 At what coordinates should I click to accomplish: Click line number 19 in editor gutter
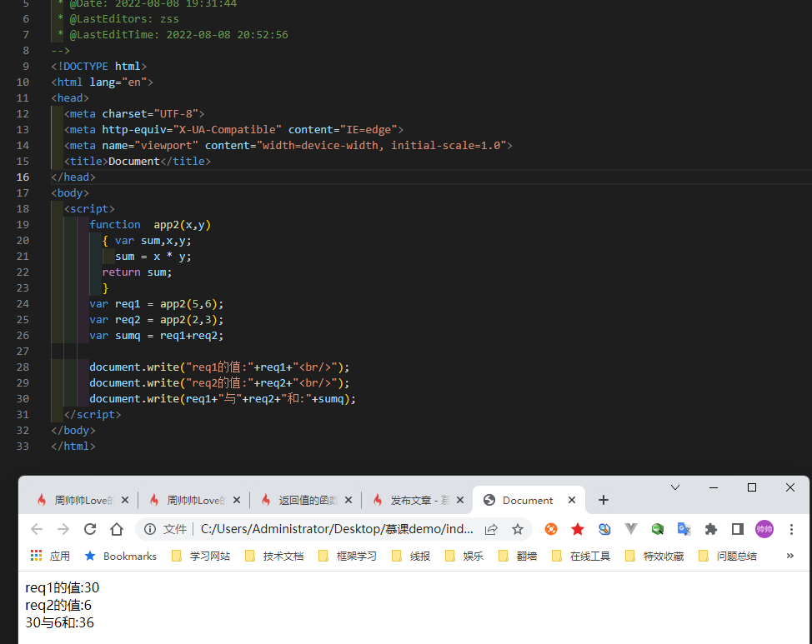pyautogui.click(x=23, y=225)
